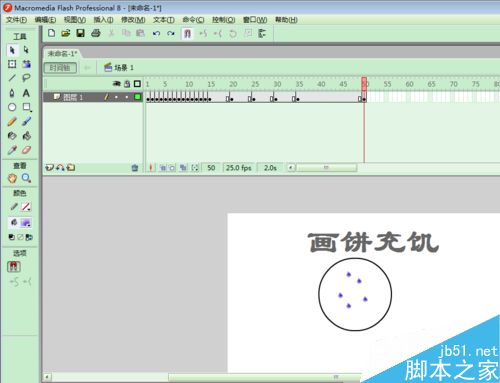Click the Open file toolbar icon

click(x=66, y=33)
